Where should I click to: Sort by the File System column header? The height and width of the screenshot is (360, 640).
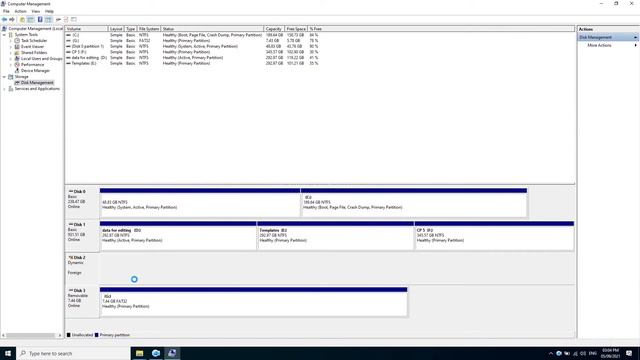(149, 29)
